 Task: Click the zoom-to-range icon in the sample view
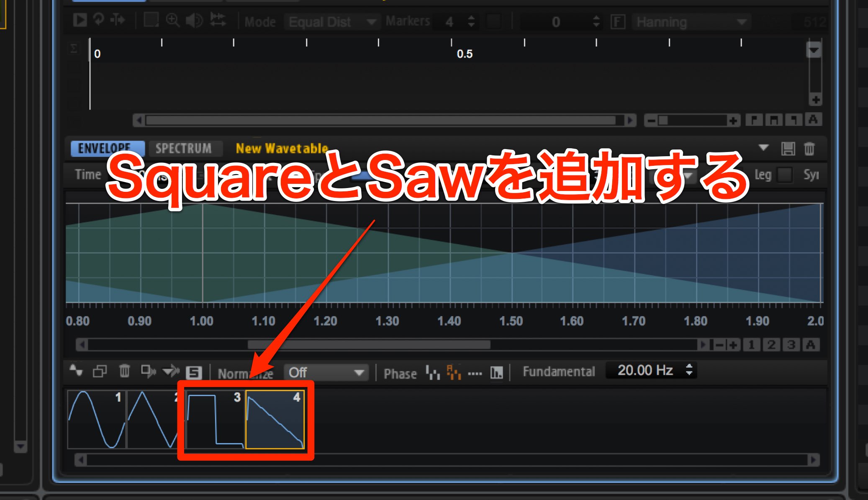click(774, 120)
